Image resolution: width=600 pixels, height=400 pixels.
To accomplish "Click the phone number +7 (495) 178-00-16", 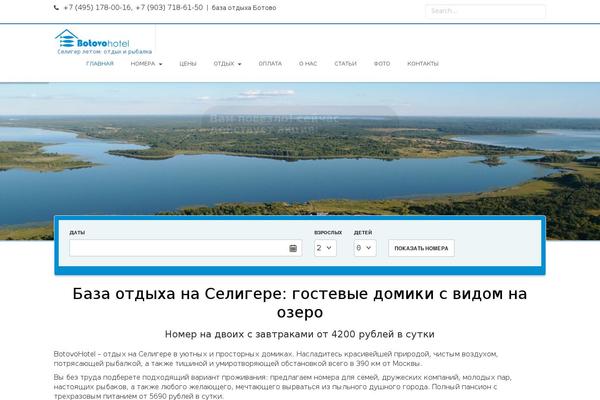I will (x=97, y=8).
